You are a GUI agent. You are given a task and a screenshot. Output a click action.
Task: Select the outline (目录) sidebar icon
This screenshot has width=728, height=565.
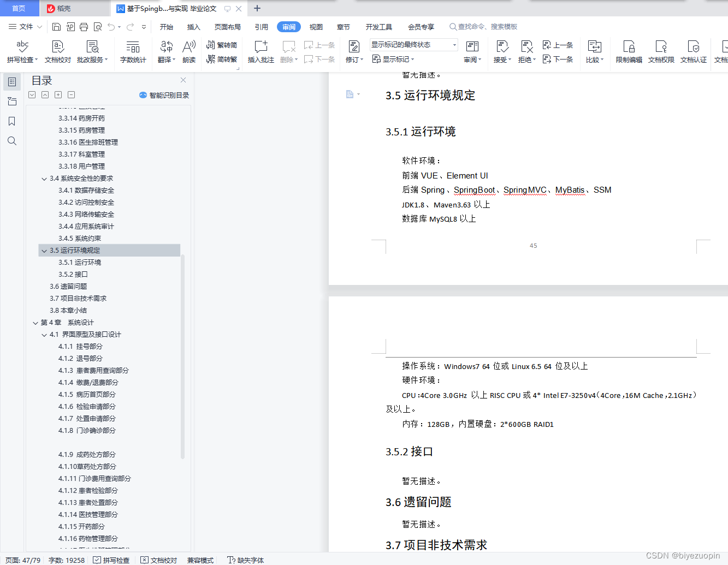pyautogui.click(x=12, y=82)
